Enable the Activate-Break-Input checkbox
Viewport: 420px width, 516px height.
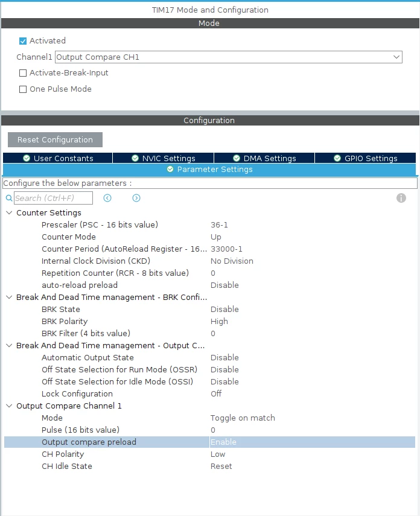click(23, 73)
